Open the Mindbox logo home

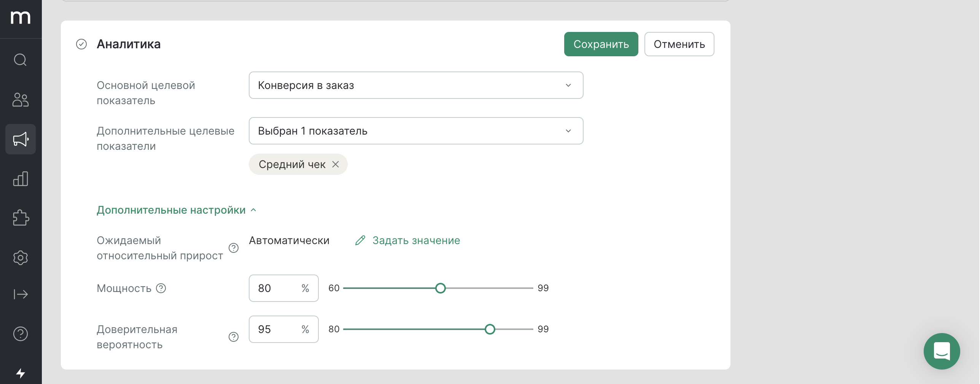pyautogui.click(x=21, y=17)
